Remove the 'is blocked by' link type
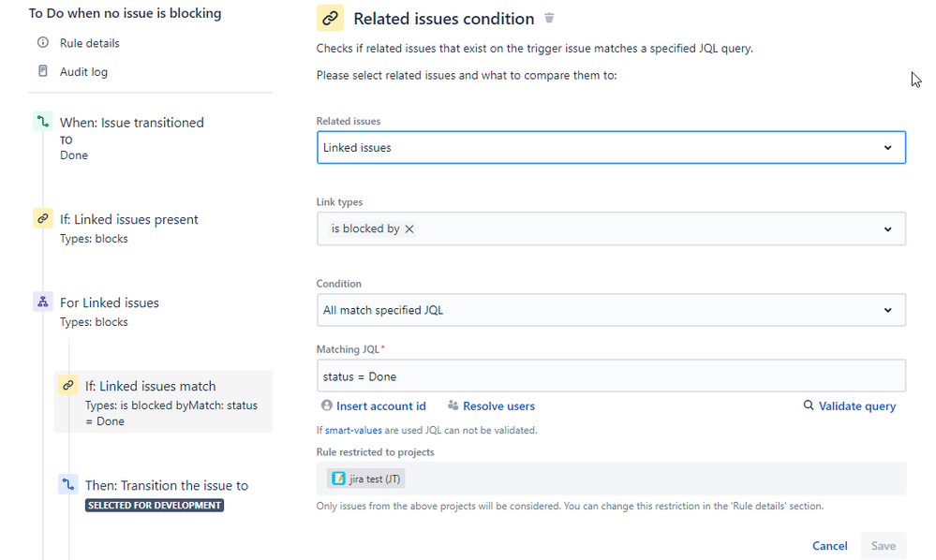936x560 pixels. 409,228
